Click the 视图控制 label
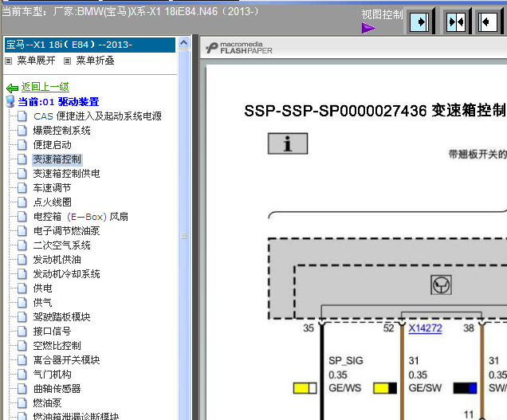Viewport: 507px width, 420px height. point(382,14)
